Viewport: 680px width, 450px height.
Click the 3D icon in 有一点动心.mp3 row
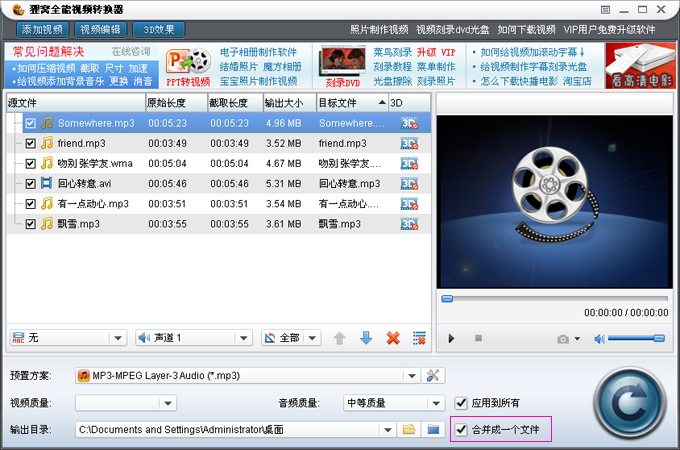coord(409,204)
